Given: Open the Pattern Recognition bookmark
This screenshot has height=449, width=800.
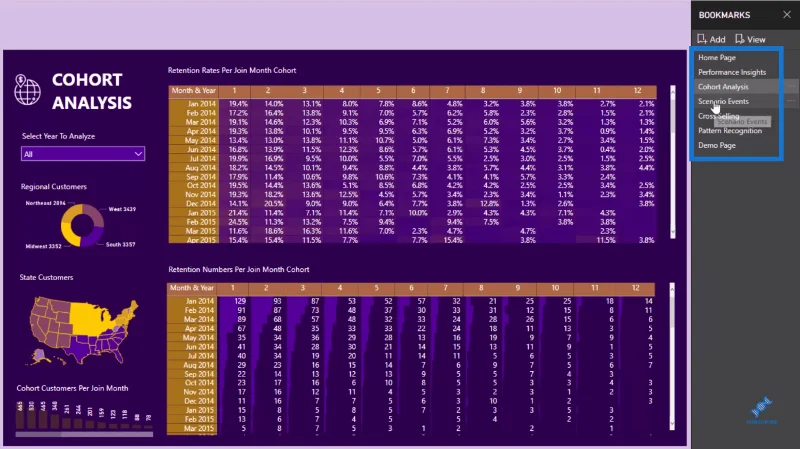Looking at the screenshot, I should [x=730, y=131].
